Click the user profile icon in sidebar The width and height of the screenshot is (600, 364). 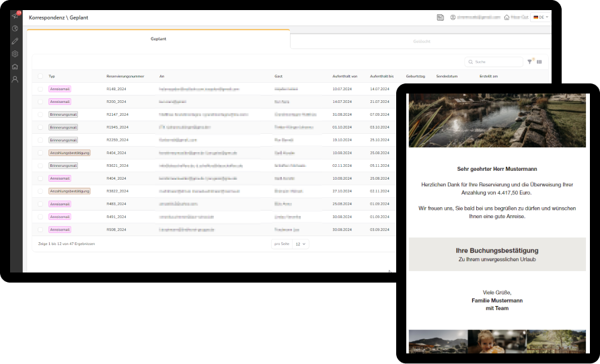15,79
